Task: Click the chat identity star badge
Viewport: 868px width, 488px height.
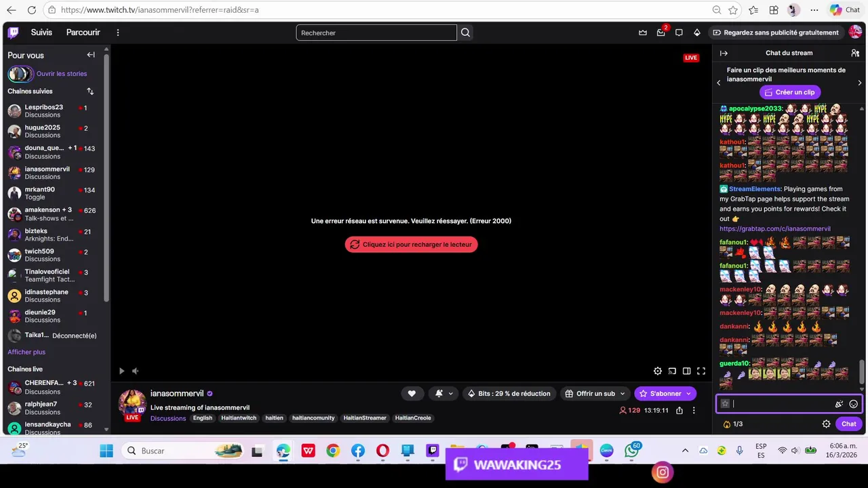Action: click(725, 404)
